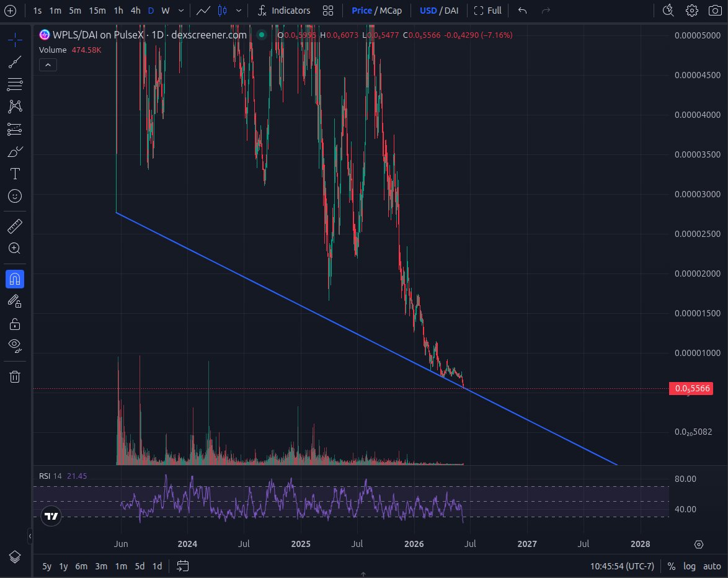Switch interval to 4h
This screenshot has height=578, width=728.
click(136, 11)
